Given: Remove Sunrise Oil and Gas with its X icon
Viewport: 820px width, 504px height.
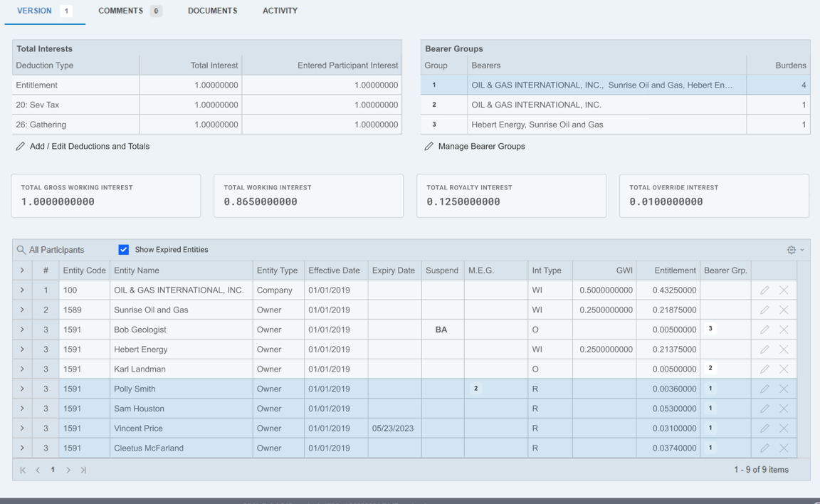Looking at the screenshot, I should coord(784,310).
